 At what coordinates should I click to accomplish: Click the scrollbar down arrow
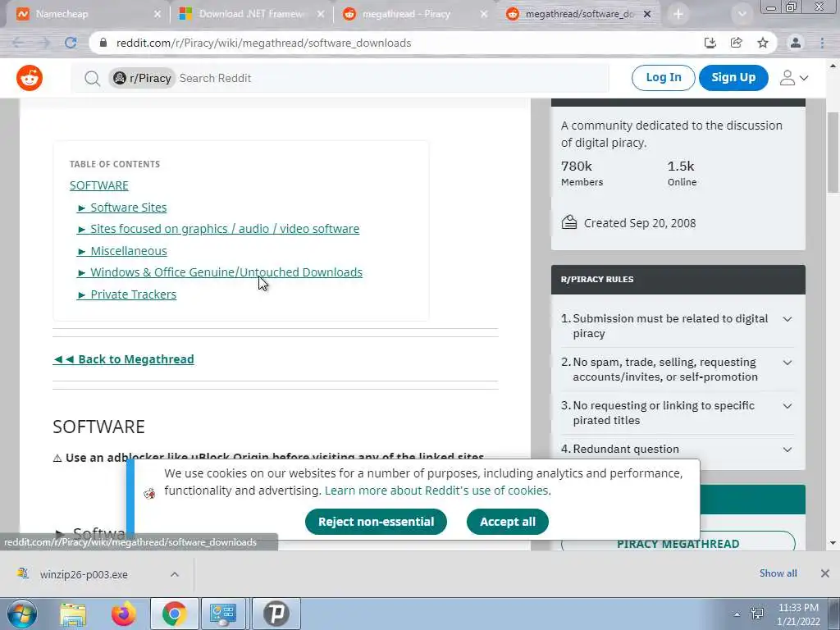pos(833,543)
